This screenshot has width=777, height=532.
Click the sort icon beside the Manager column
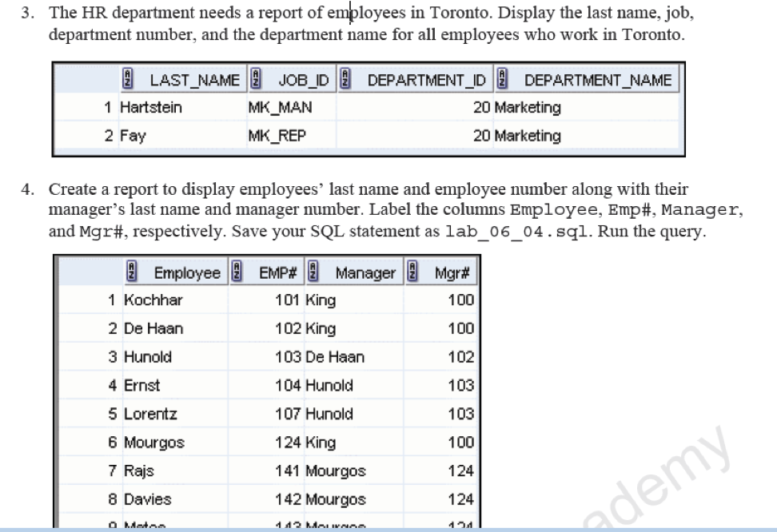pos(313,272)
